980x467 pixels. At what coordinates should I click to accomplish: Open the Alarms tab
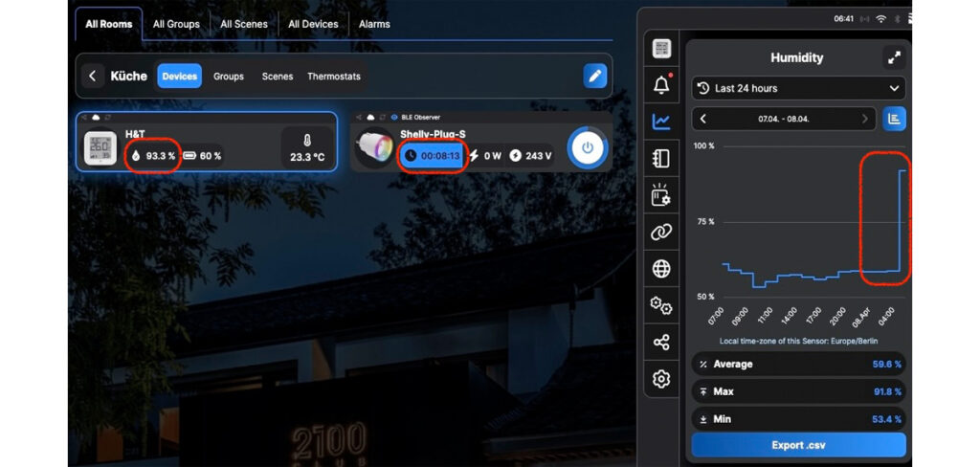374,24
